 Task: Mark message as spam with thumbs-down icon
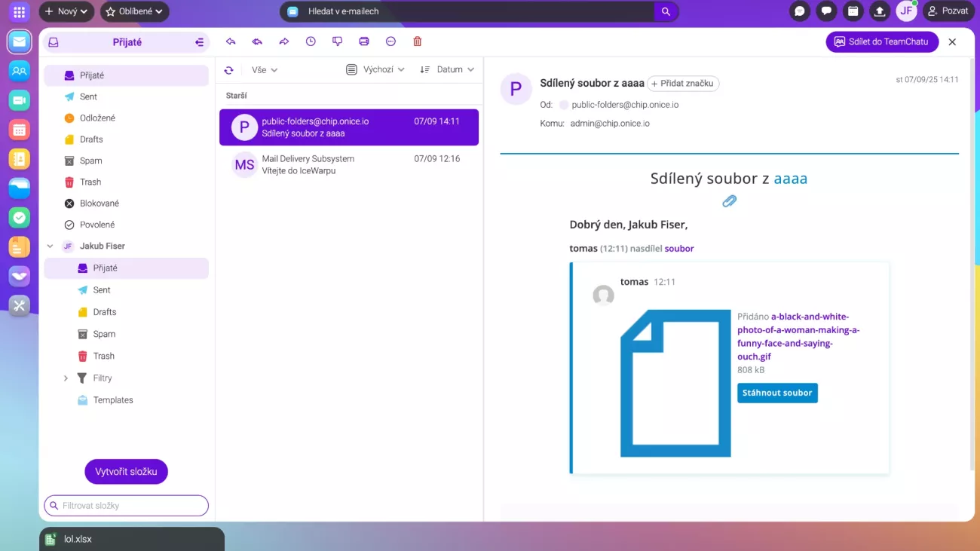tap(337, 42)
